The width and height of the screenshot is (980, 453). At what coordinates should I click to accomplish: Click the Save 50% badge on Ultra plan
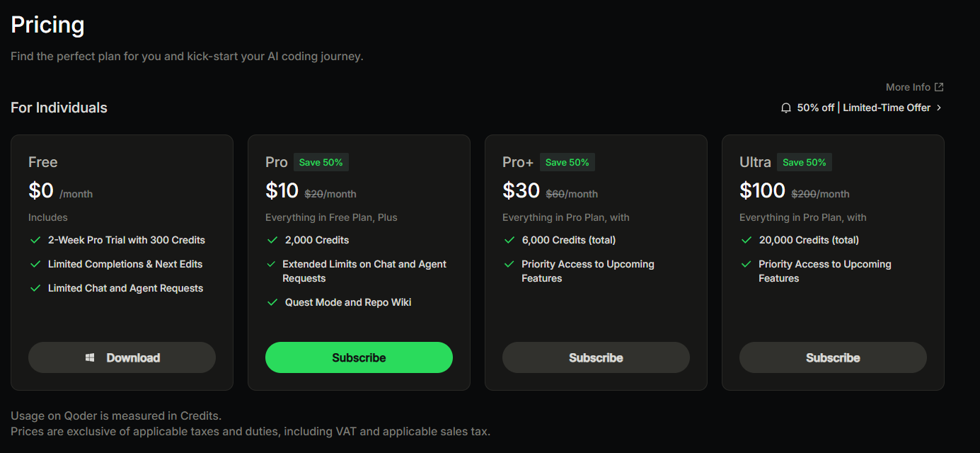pos(805,163)
